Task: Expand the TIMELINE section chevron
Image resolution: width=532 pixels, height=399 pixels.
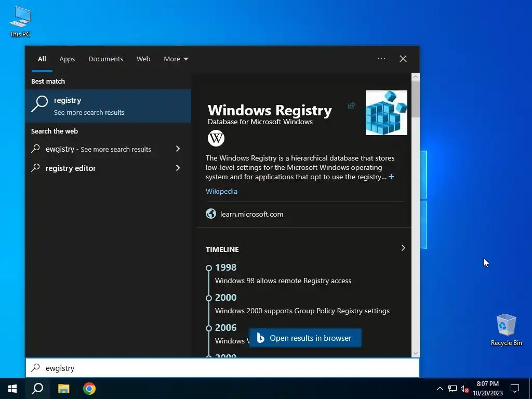Action: point(403,248)
